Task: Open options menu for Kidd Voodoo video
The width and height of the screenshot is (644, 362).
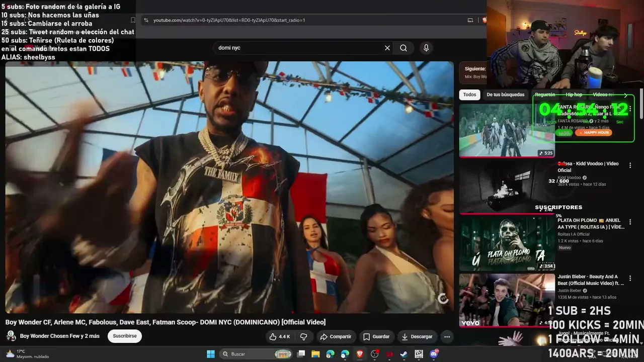Action: pos(630,165)
